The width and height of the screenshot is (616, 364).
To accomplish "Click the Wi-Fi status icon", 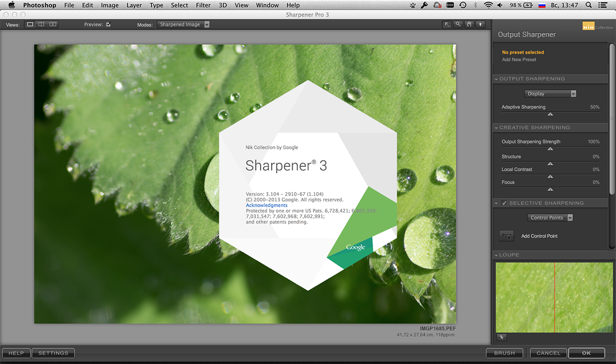I will (488, 5).
